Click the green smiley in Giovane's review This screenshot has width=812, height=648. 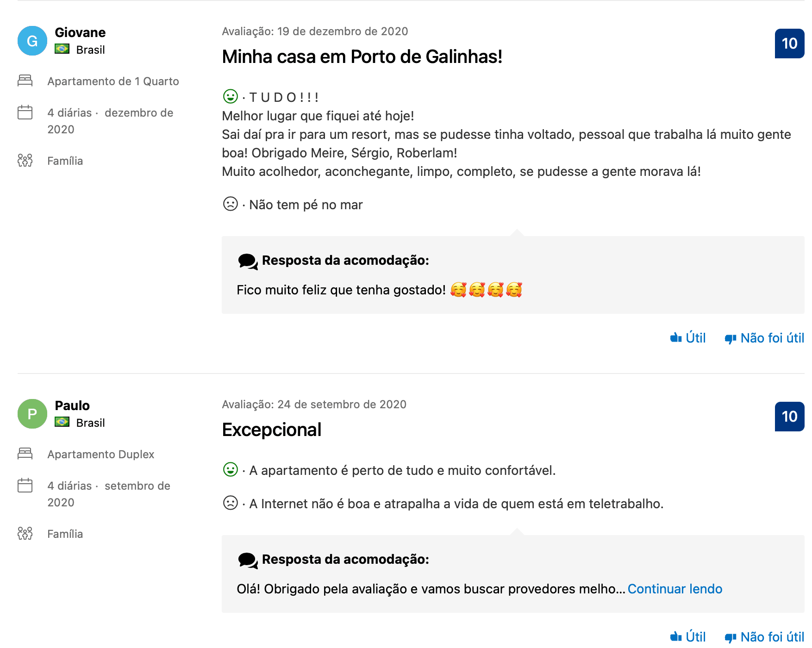coord(231,97)
